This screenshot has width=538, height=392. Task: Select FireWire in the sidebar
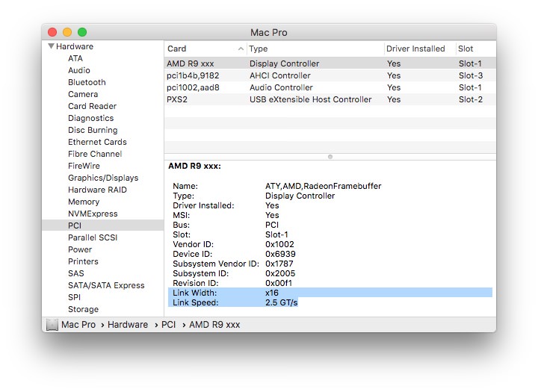[84, 166]
